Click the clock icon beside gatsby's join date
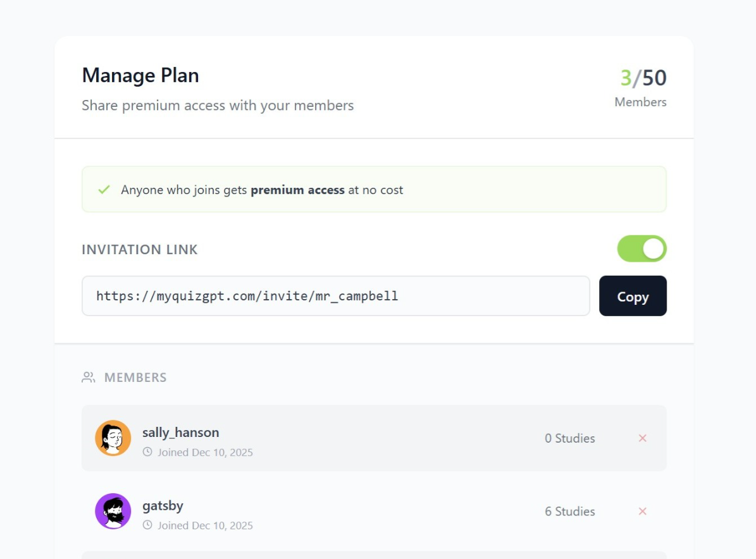756x559 pixels. 147,525
